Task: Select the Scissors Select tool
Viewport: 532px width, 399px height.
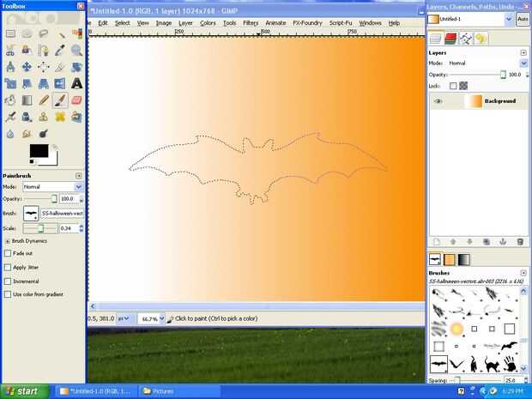Action: coord(10,51)
